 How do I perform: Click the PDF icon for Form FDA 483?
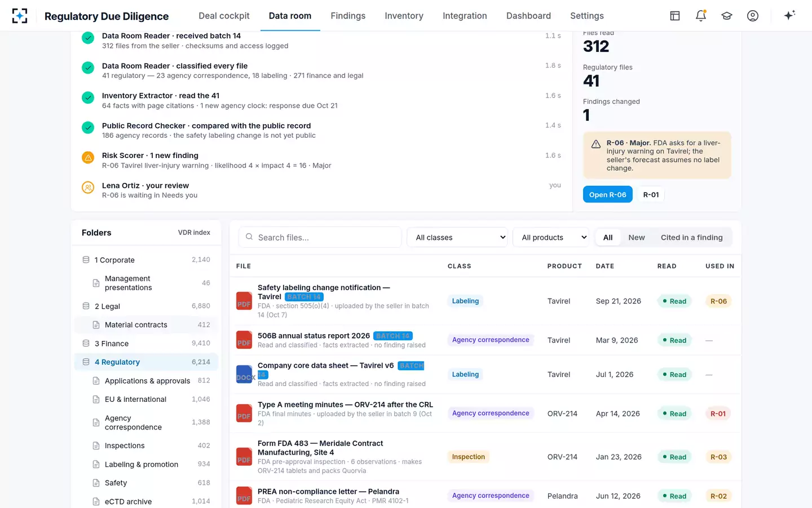coord(244,457)
